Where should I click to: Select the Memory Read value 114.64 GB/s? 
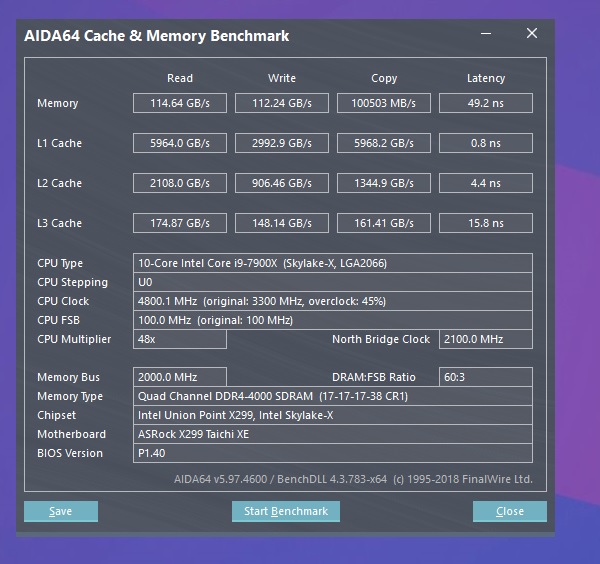[x=180, y=103]
